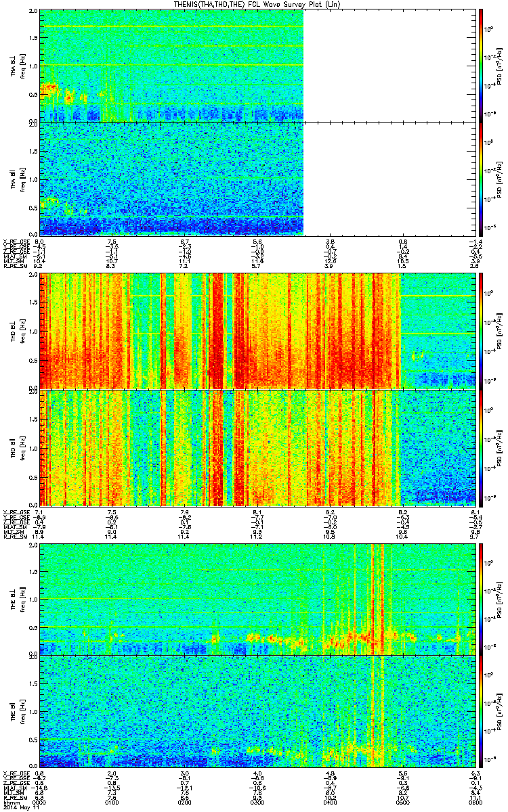Image resolution: width=508 pixels, height=812 pixels.
Task: Click the PSD [nT²/Hz] label beside THE Bll
Action: 500,711
